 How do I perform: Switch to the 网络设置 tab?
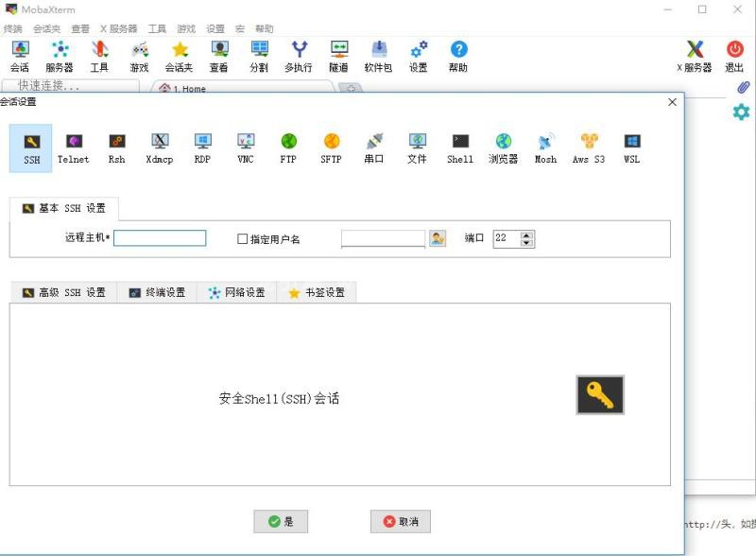click(x=237, y=292)
